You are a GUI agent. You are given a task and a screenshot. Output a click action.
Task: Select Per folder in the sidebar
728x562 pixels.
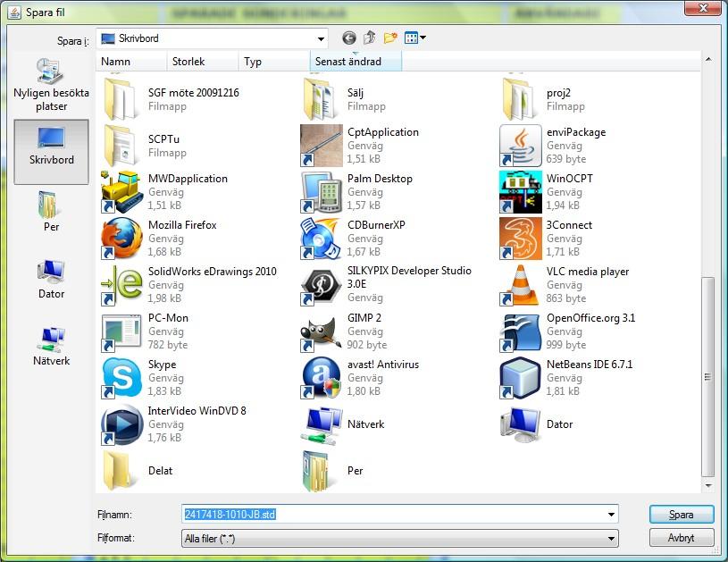point(51,212)
